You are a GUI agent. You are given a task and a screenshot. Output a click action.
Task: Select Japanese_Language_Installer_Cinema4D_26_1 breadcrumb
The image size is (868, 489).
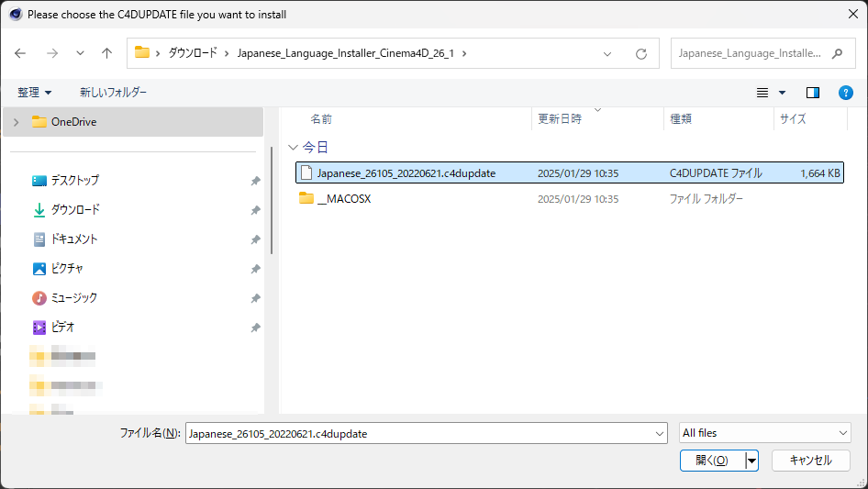point(345,53)
